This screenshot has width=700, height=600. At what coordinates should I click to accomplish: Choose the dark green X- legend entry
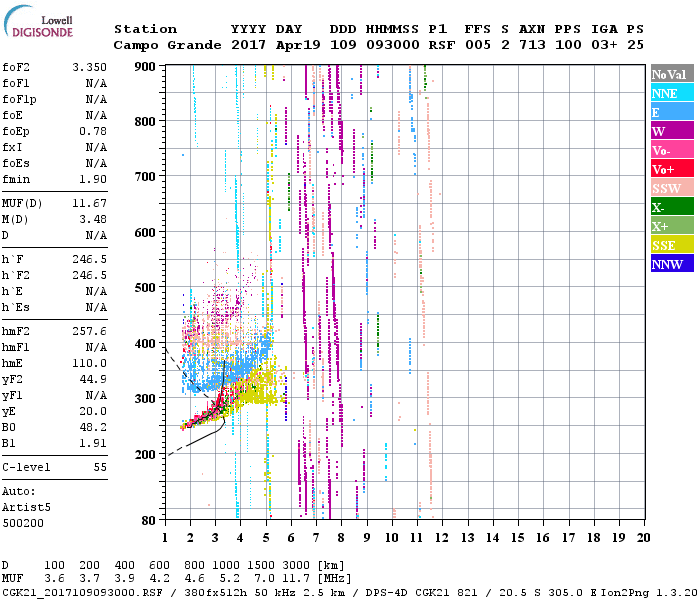point(670,207)
